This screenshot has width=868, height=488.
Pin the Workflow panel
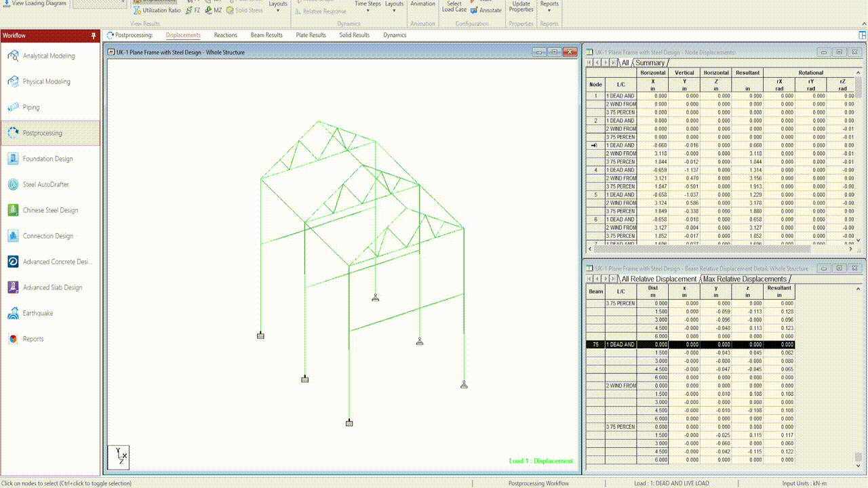94,35
